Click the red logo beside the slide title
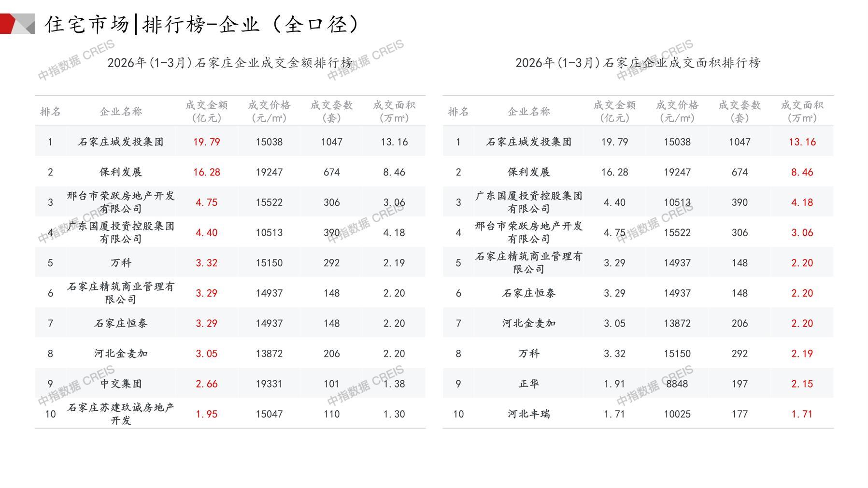 click(x=17, y=24)
